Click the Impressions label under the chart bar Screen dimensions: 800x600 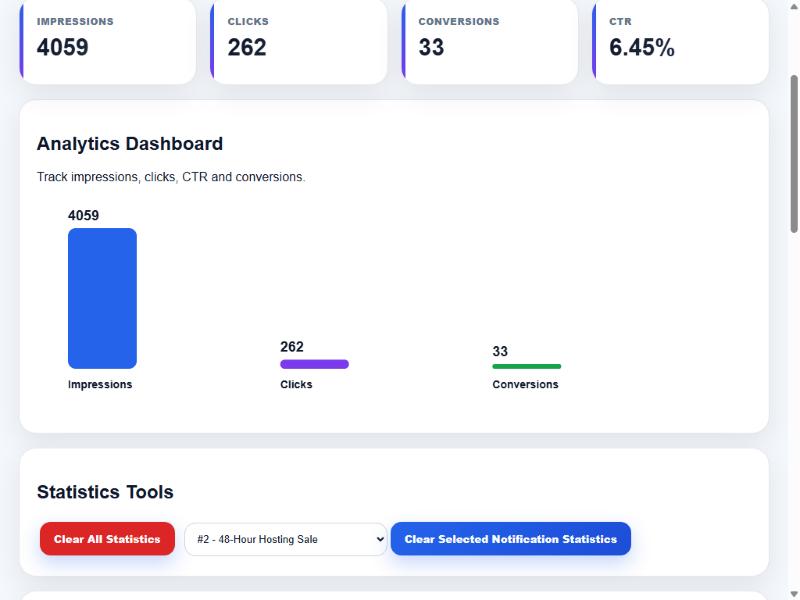[x=100, y=384]
